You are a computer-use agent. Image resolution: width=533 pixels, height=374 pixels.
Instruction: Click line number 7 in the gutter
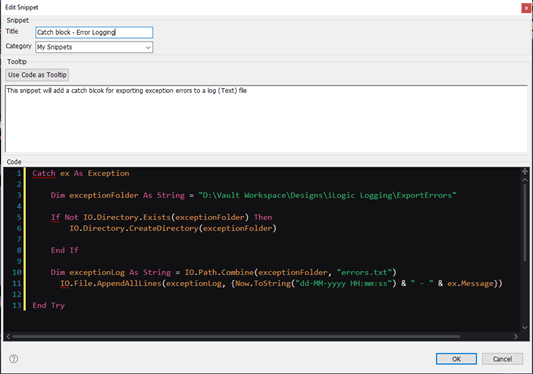pyautogui.click(x=19, y=239)
